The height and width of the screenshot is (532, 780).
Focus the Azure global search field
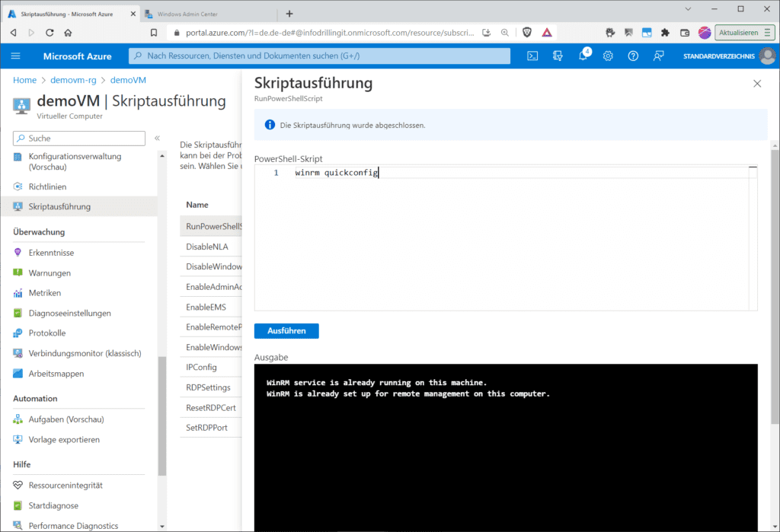coord(319,56)
